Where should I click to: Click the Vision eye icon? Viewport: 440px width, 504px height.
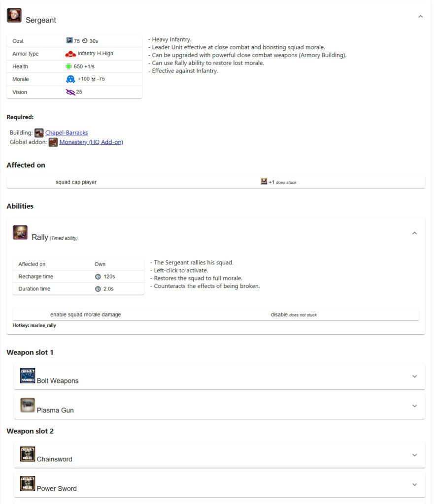tap(70, 92)
